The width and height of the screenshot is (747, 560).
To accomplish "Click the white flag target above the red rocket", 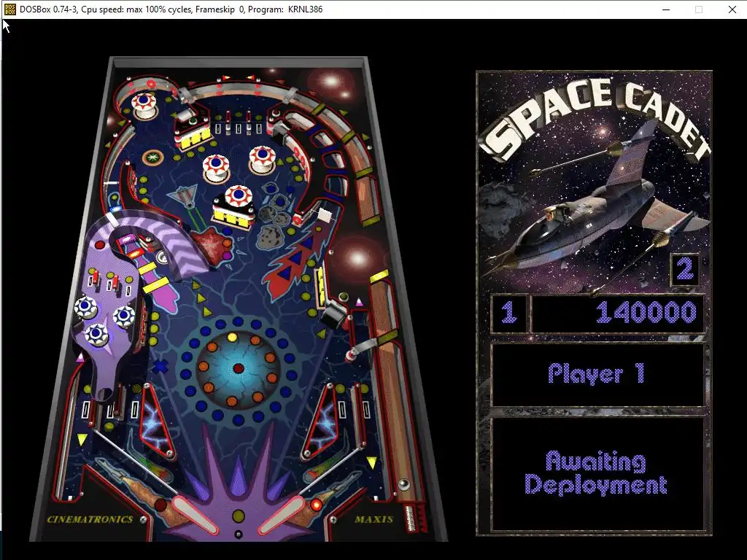I will point(325,215).
